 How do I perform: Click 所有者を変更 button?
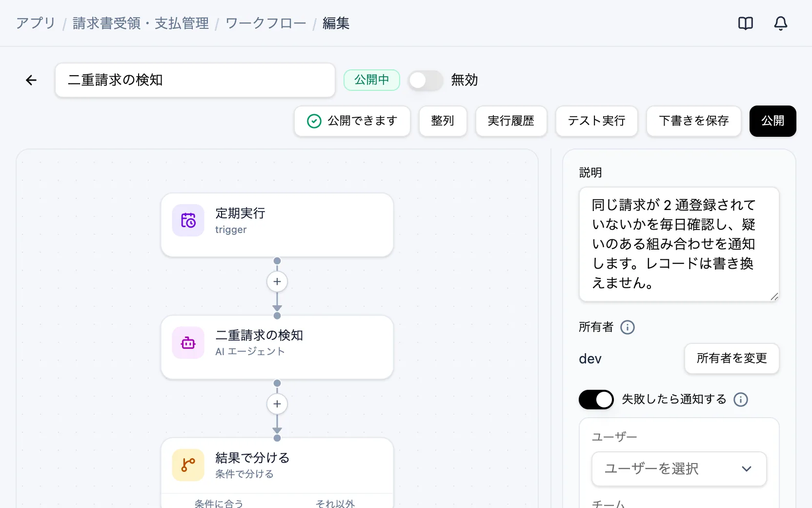732,359
